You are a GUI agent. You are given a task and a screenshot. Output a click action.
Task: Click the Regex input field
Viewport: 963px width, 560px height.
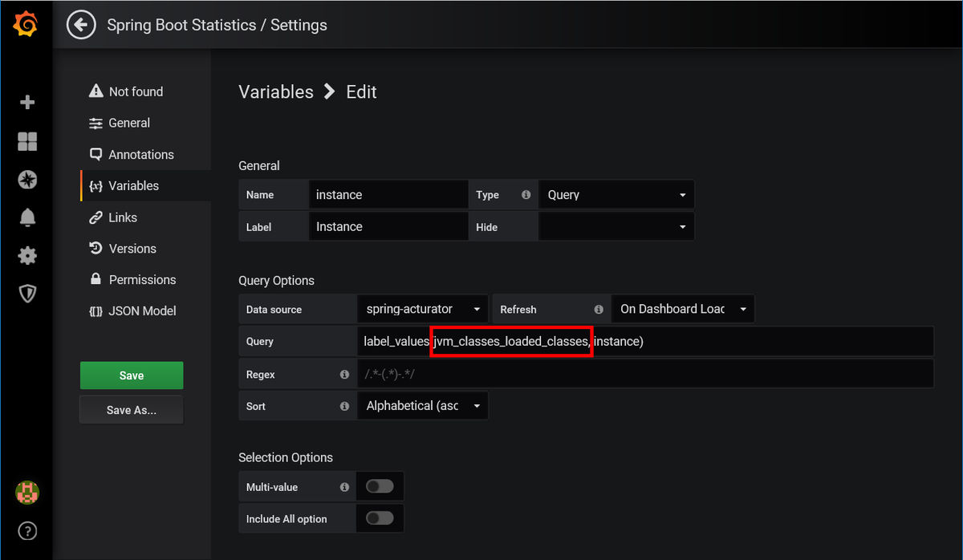click(x=645, y=374)
